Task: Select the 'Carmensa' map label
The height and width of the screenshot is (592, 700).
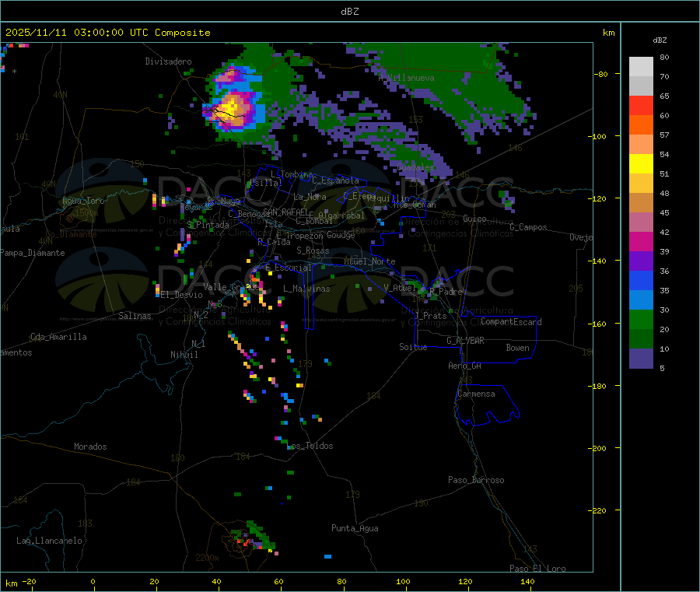Action: pyautogui.click(x=476, y=394)
